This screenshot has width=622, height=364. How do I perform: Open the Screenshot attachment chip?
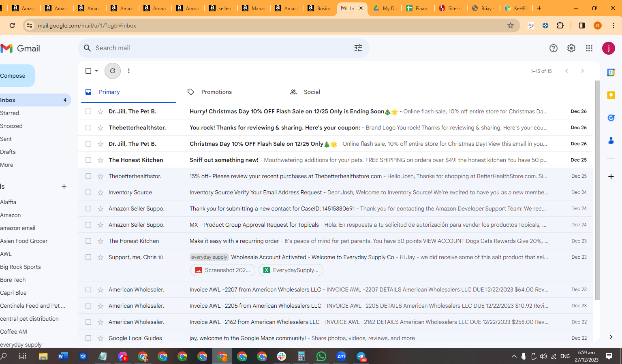coord(223,270)
